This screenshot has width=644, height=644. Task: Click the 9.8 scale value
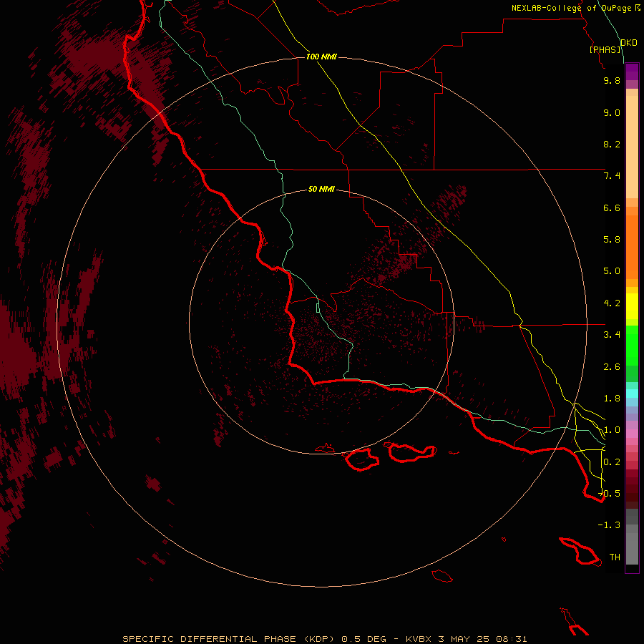click(x=612, y=80)
